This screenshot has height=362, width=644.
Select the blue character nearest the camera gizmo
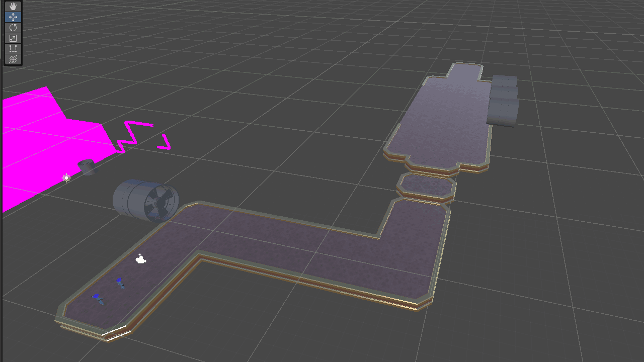click(120, 284)
